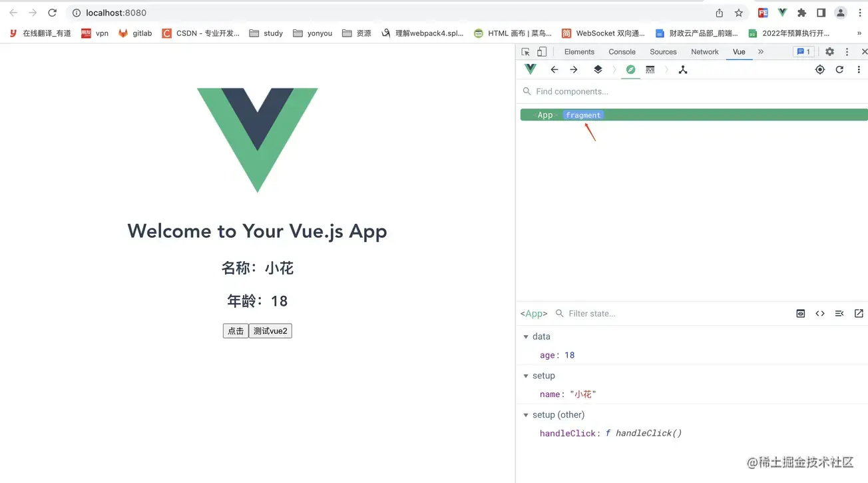Toggle device toolbar in DevTools
Viewport: 868px width, 483px height.
[542, 51]
